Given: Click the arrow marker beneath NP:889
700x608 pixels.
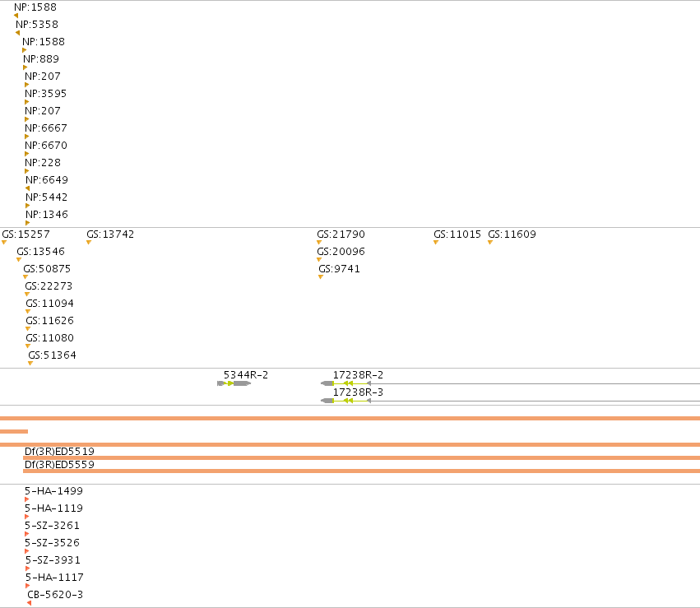Looking at the screenshot, I should click(25, 67).
